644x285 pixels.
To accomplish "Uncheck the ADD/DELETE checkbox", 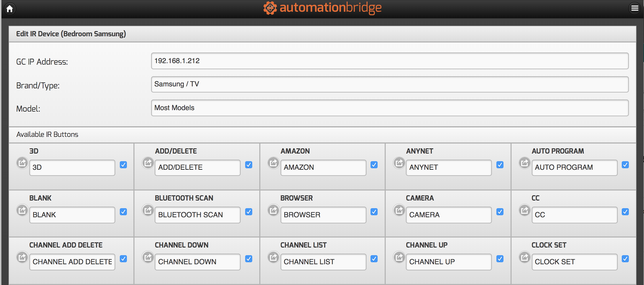I will point(249,165).
